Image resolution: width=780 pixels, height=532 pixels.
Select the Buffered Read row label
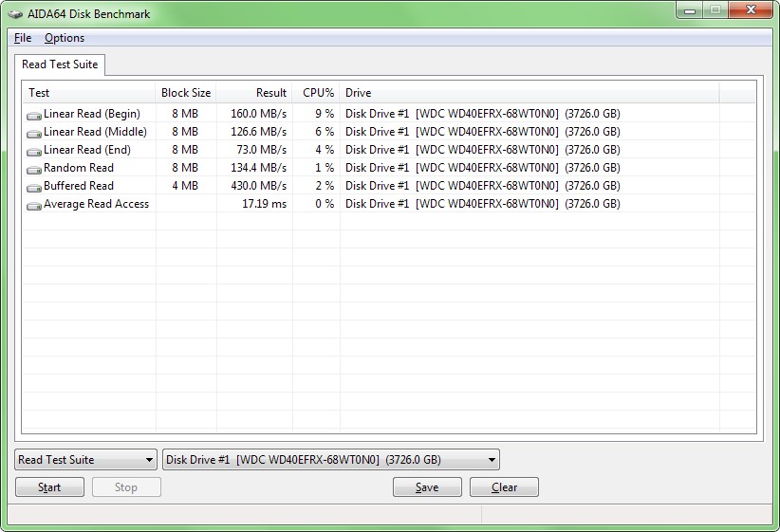pos(79,186)
